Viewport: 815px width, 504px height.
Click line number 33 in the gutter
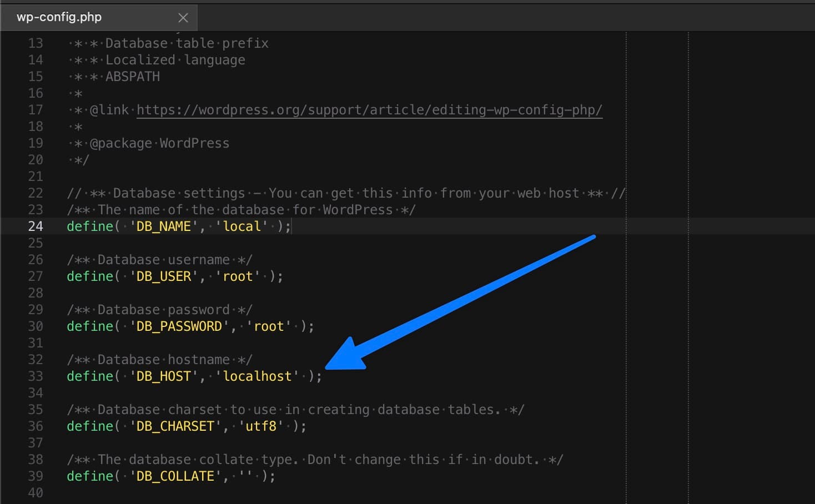(36, 376)
